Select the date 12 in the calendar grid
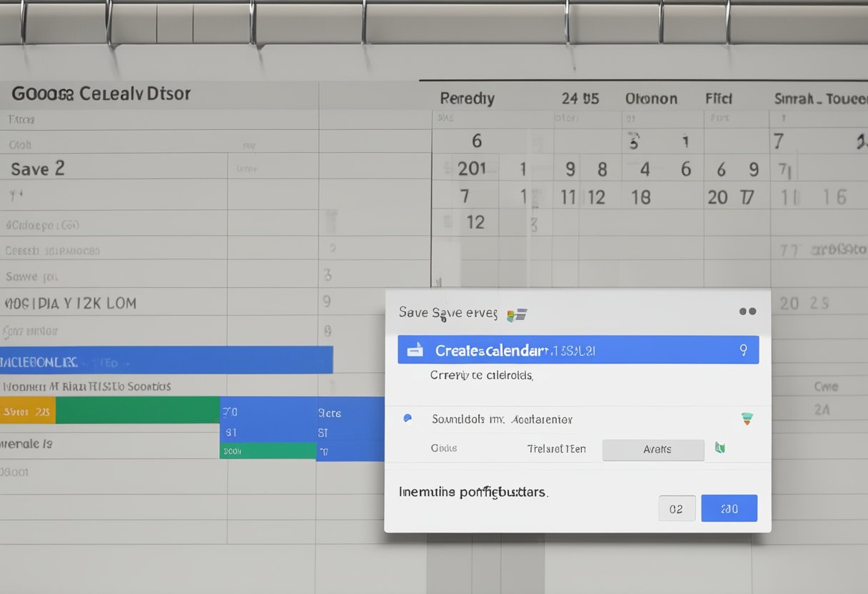Viewport: 868px width, 594px height. click(x=475, y=222)
